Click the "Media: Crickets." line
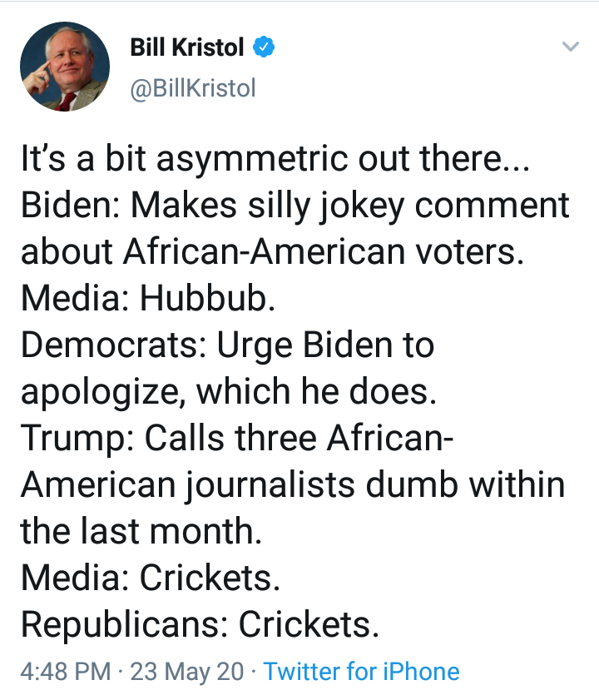The width and height of the screenshot is (599, 700). (151, 578)
